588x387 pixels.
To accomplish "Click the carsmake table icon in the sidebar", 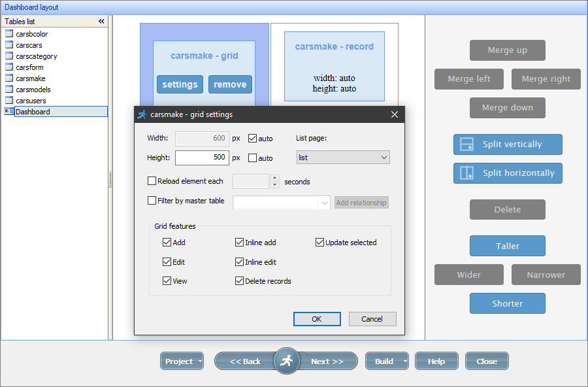I will [x=9, y=78].
